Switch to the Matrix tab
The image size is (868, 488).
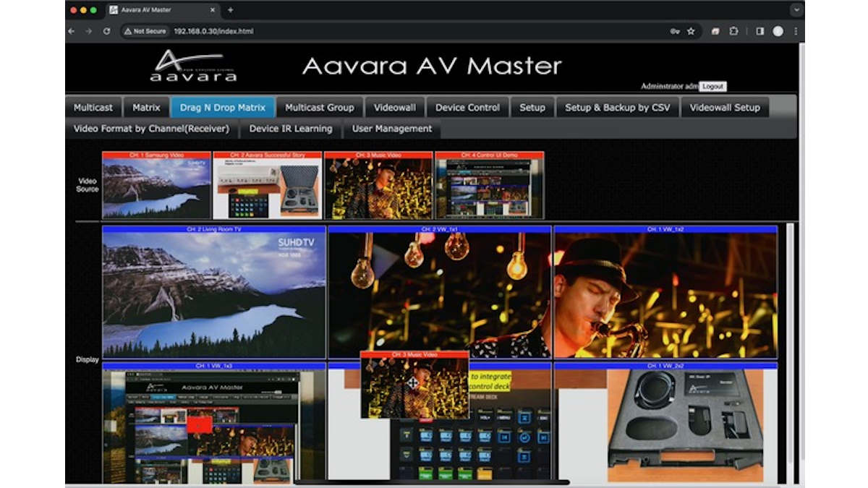pos(146,108)
